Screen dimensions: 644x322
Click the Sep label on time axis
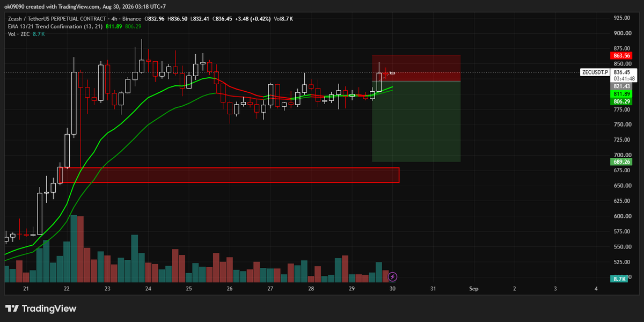(473, 289)
